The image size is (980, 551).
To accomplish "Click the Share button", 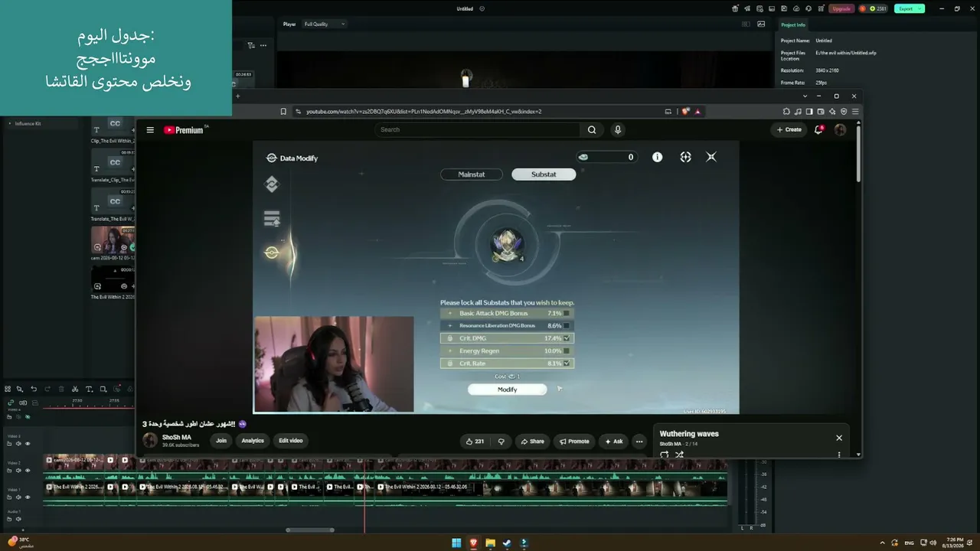I will pos(532,441).
